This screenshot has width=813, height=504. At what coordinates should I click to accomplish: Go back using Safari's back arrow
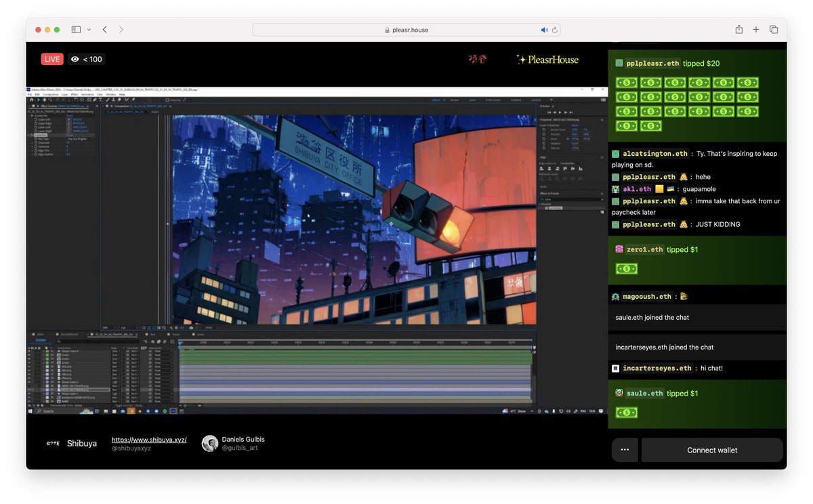(x=104, y=30)
